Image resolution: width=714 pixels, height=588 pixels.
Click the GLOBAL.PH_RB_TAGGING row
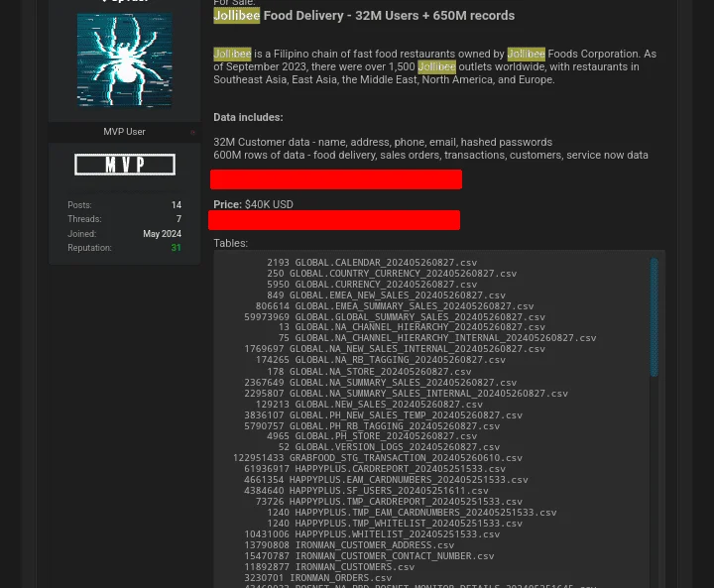pyautogui.click(x=372, y=426)
